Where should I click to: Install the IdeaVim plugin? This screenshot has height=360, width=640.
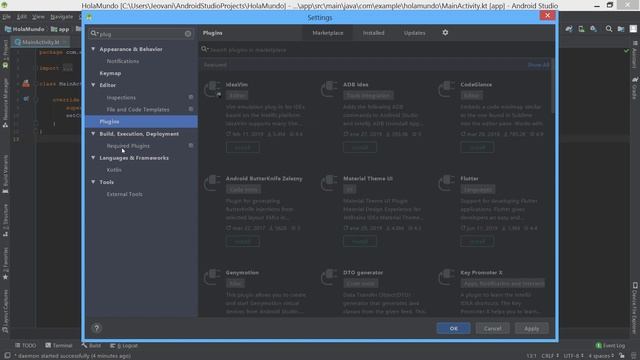click(242, 147)
